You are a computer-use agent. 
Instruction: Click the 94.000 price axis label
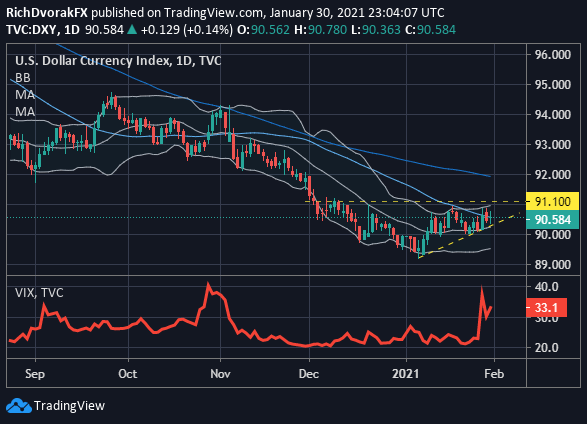[553, 115]
